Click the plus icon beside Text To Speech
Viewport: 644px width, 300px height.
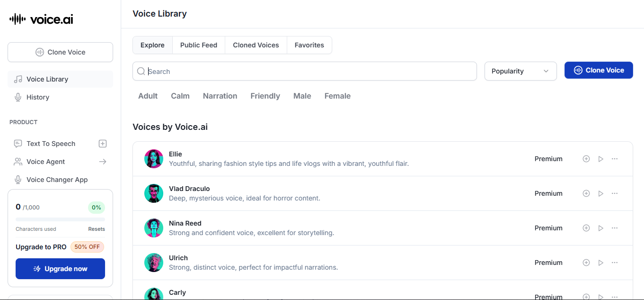click(103, 144)
